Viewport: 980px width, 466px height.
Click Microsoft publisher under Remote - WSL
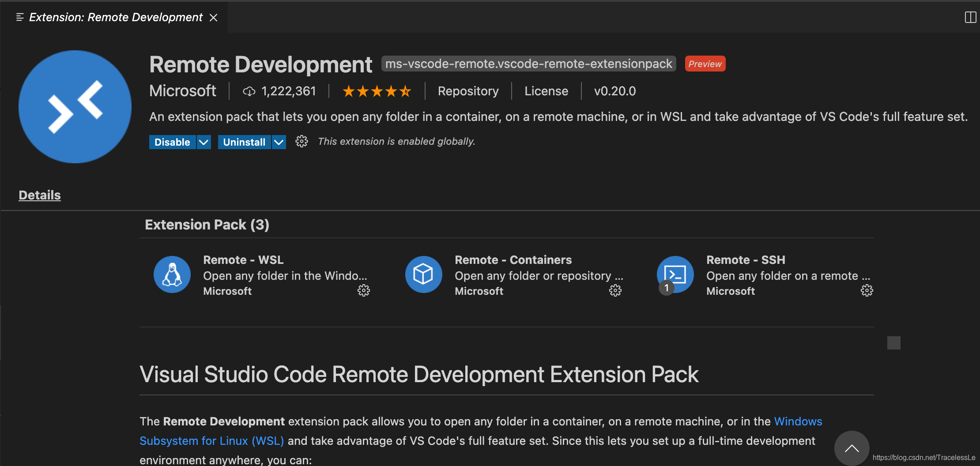(x=227, y=291)
